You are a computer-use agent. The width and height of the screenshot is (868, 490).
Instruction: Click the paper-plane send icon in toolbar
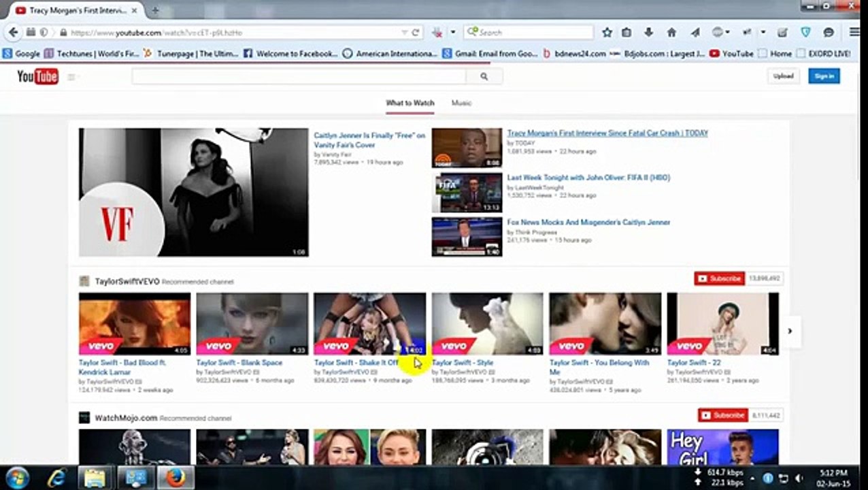click(x=695, y=32)
